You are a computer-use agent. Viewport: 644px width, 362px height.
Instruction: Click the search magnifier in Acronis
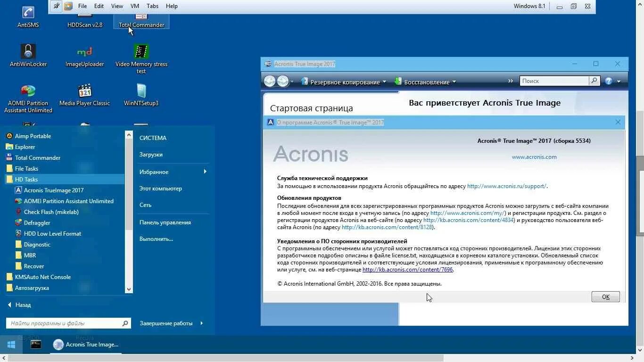[594, 81]
